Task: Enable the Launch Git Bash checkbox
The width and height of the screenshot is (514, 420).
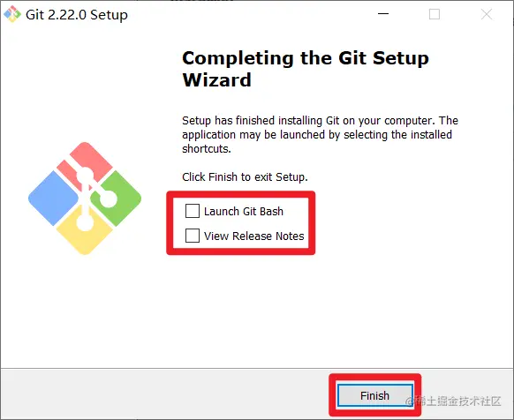Action: pyautogui.click(x=193, y=211)
